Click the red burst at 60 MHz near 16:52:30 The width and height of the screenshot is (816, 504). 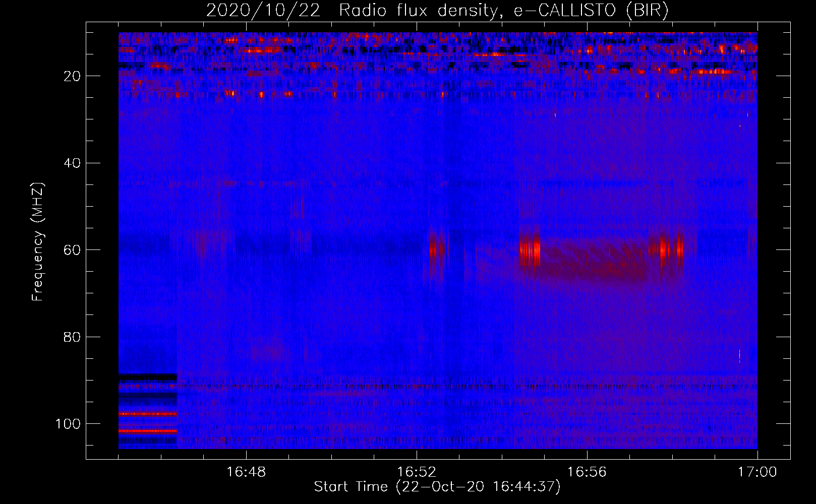[x=437, y=249]
